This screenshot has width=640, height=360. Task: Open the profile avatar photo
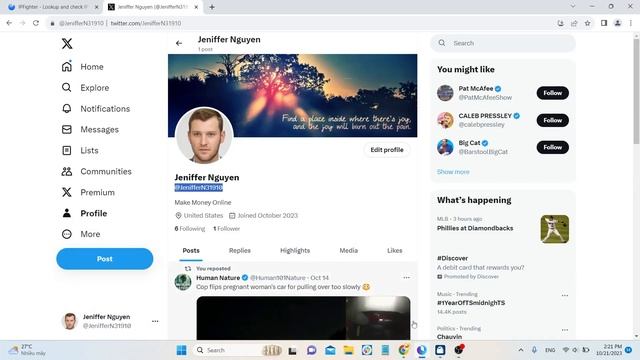(204, 136)
